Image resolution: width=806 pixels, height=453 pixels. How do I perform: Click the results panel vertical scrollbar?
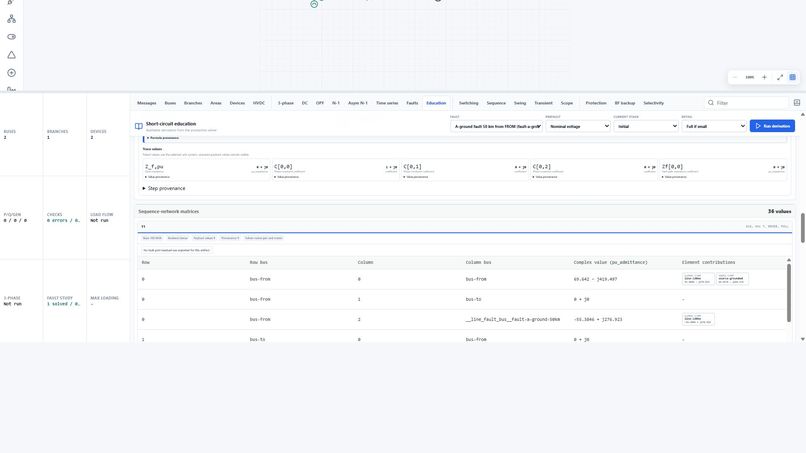[802, 228]
